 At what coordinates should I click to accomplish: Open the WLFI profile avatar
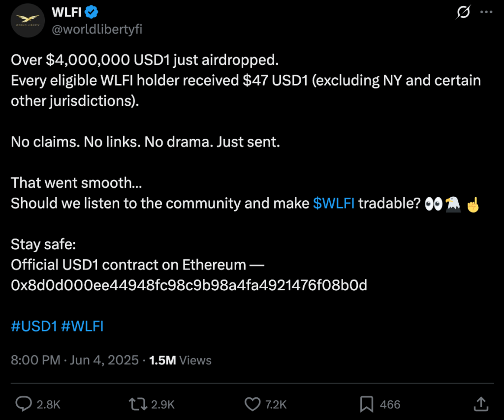(x=28, y=21)
